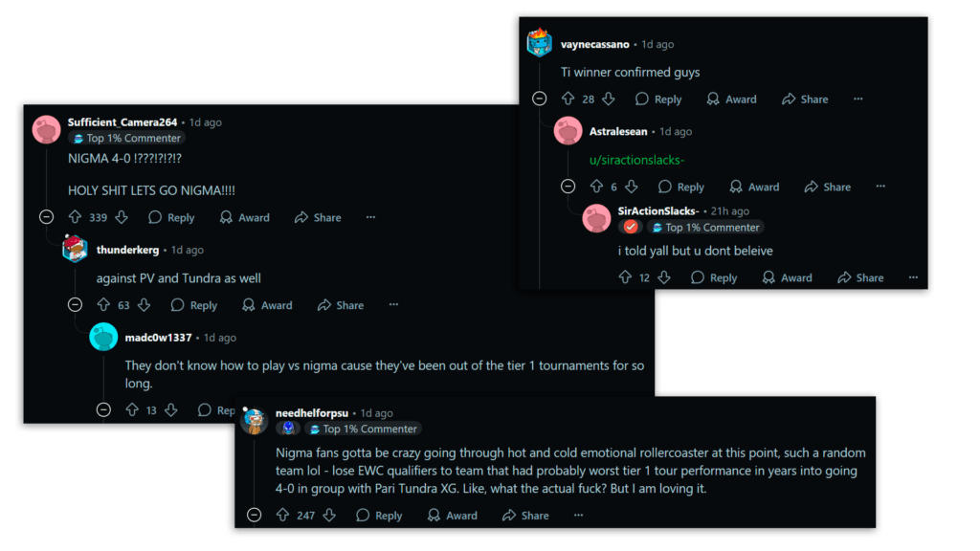This screenshot has height=551, width=980.
Task: Upvote SirActionSlacks- reply comment
Action: click(625, 277)
